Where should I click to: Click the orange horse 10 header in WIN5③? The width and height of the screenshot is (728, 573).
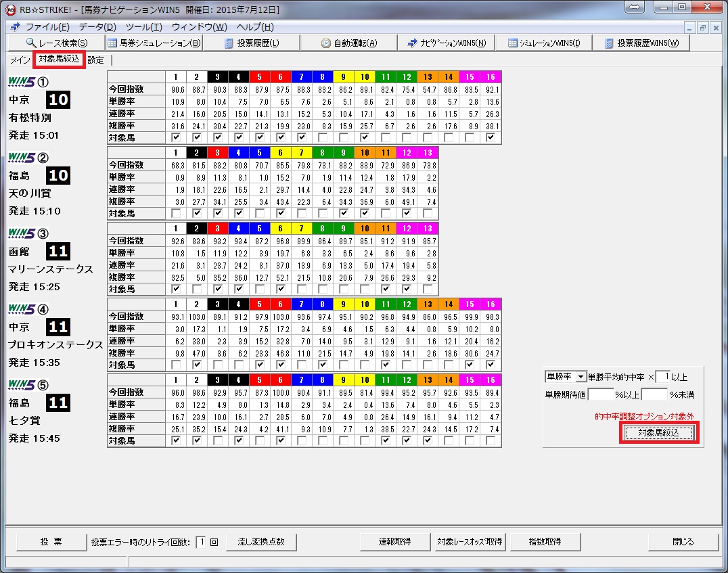pos(365,228)
